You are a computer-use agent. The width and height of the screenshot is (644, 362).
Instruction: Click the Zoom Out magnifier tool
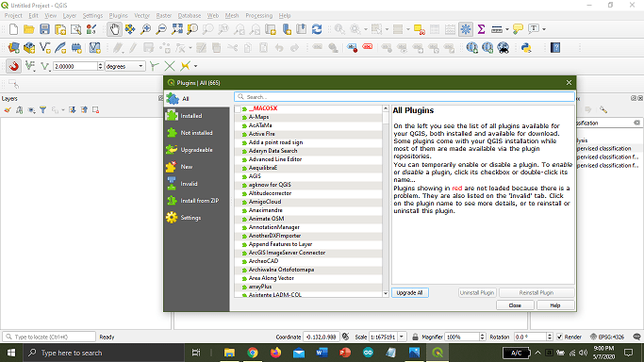pyautogui.click(x=161, y=29)
